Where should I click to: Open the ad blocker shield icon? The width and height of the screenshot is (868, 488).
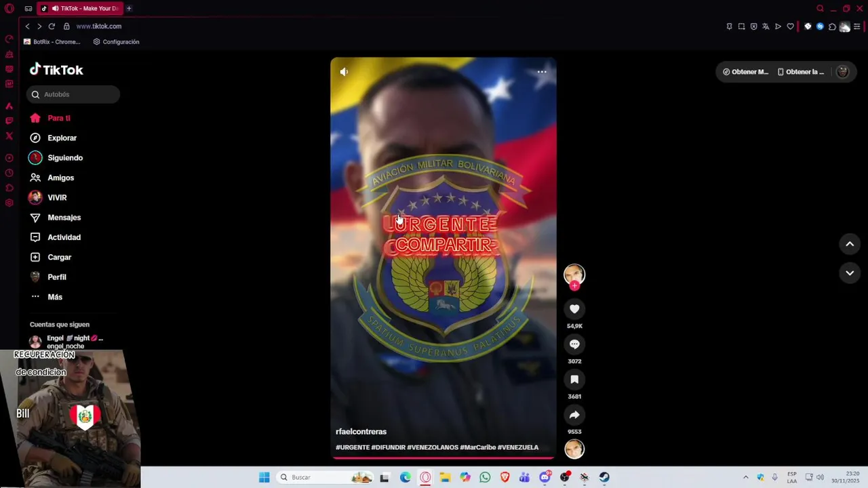coord(753,26)
